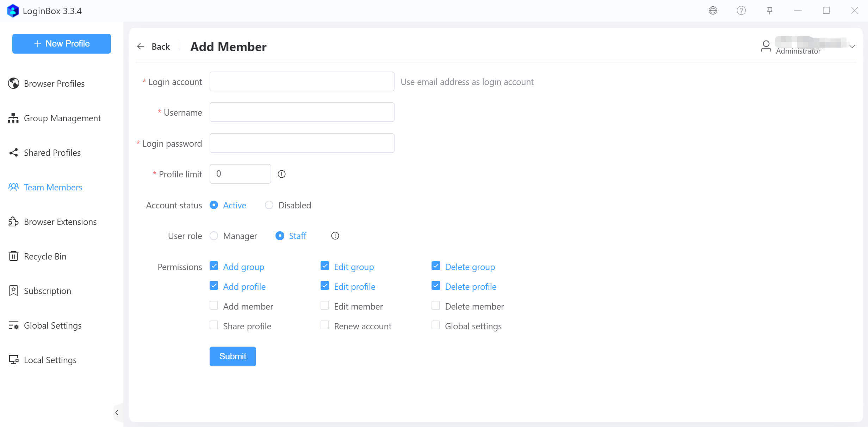Enable the Add member permission checkbox
Screen dimensions: 868x427
[x=214, y=305]
